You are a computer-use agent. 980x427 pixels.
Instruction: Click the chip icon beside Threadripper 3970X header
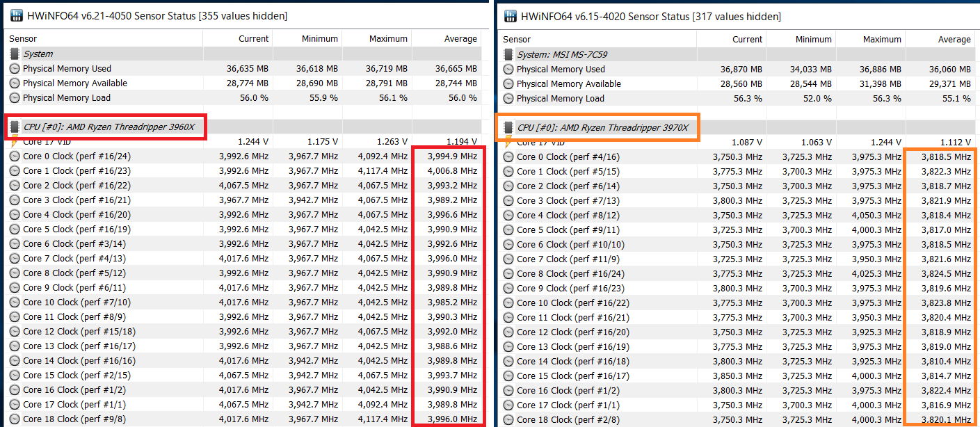(x=508, y=127)
